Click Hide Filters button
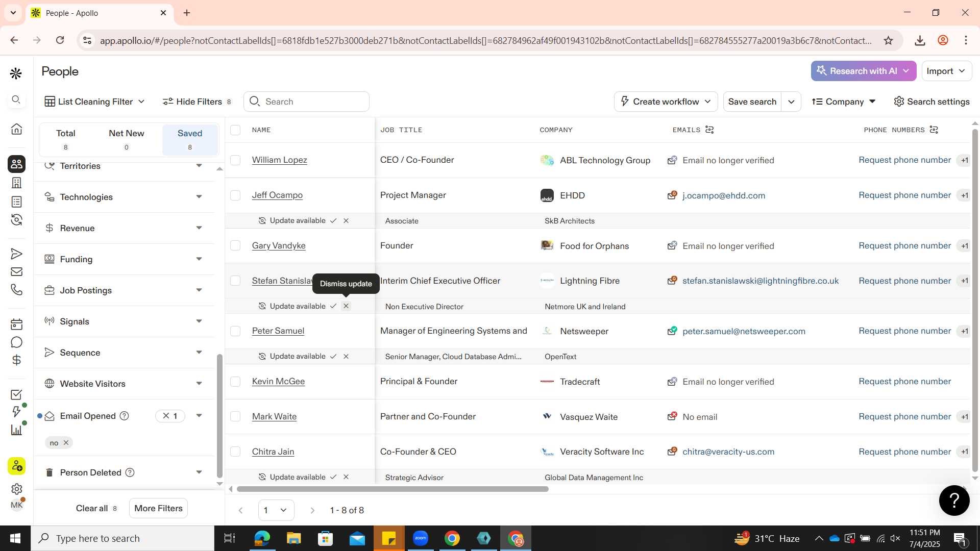980x551 pixels. [x=197, y=102]
